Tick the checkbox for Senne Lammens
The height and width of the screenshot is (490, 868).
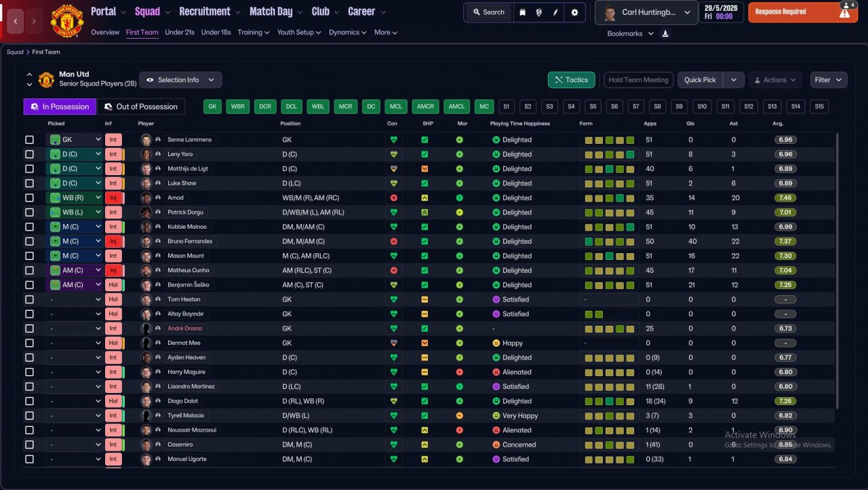coord(29,140)
